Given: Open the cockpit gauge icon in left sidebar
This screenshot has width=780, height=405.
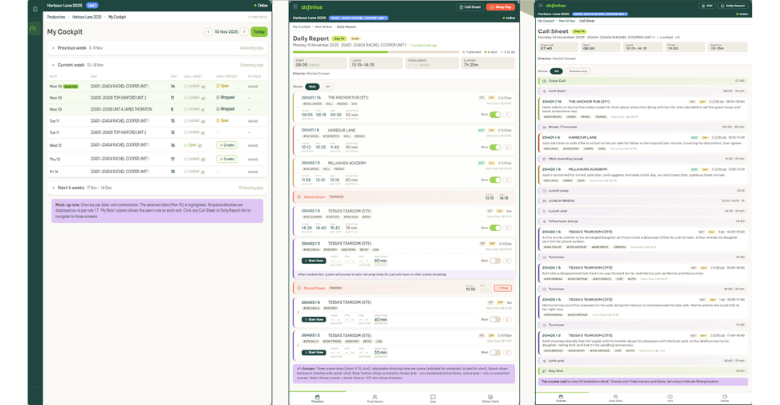Looking at the screenshot, I should (33, 29).
